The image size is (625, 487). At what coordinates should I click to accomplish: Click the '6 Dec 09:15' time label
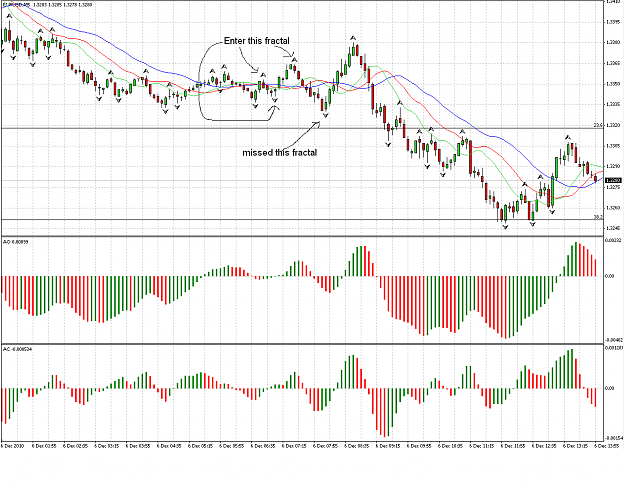[x=388, y=446]
